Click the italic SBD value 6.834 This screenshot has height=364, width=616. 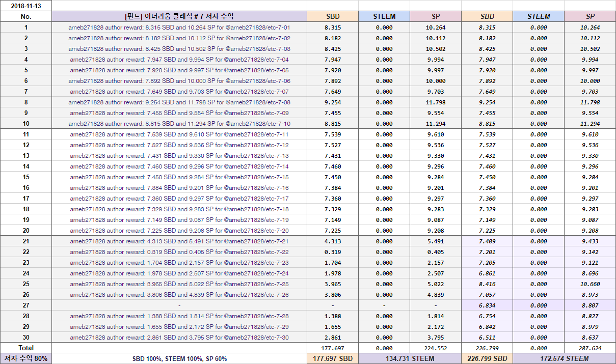click(x=487, y=305)
